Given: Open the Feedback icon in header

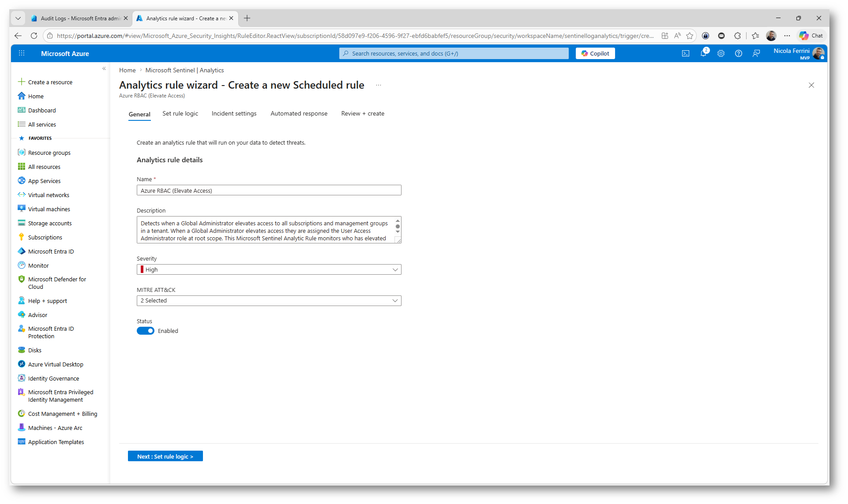Looking at the screenshot, I should (756, 53).
